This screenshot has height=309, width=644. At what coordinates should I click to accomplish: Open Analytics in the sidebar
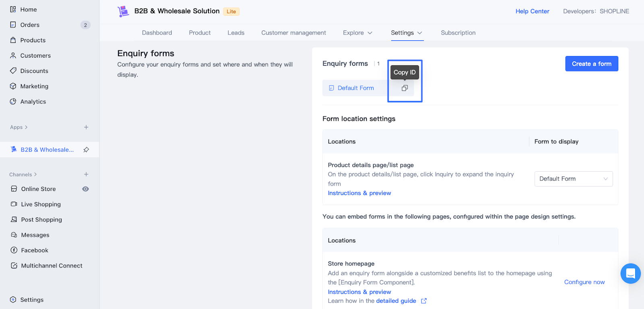[33, 102]
